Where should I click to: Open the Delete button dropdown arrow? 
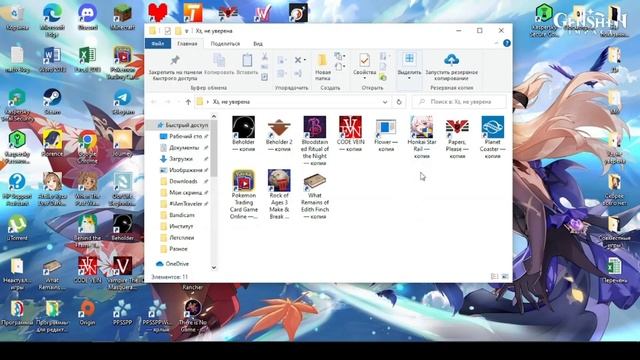(305, 60)
